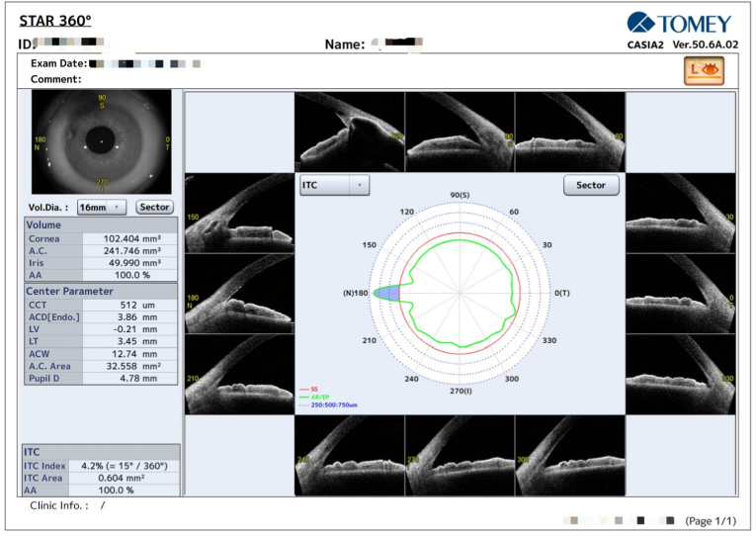756x536 pixels.
Task: Open the 60 degree OCT scan image
Action: (x=570, y=132)
